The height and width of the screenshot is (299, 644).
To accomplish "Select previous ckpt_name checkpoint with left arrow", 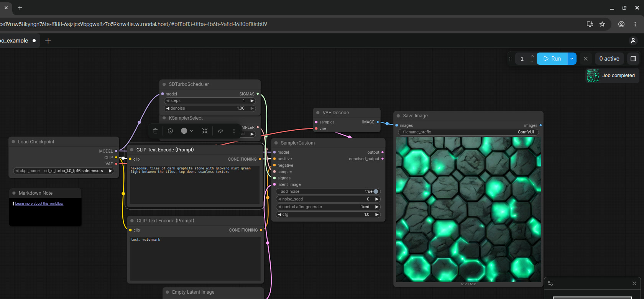I will [17, 171].
